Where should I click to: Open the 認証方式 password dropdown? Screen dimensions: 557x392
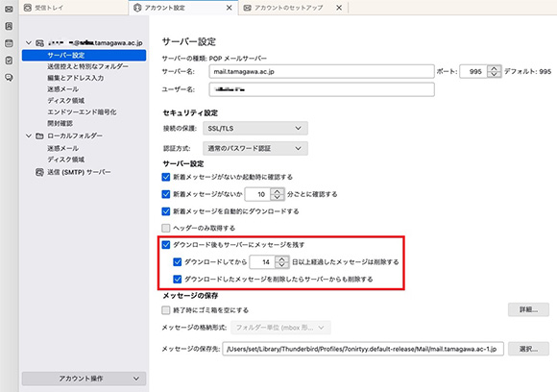pyautogui.click(x=255, y=148)
